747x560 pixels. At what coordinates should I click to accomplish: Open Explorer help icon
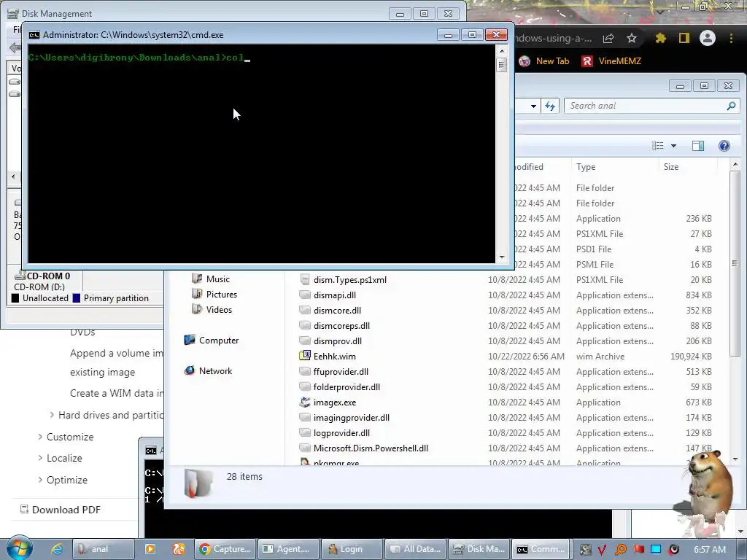tap(724, 146)
